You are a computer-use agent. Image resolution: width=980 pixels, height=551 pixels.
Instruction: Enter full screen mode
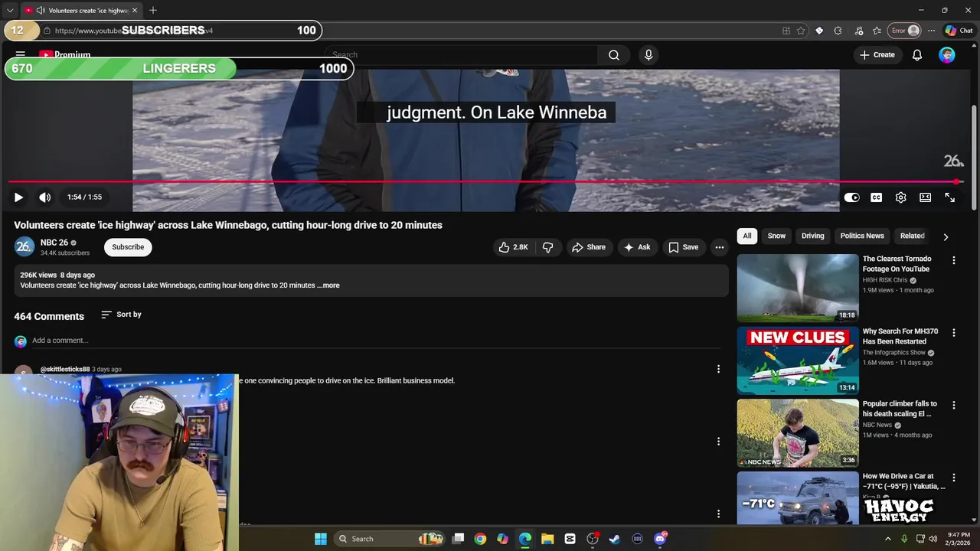(949, 197)
